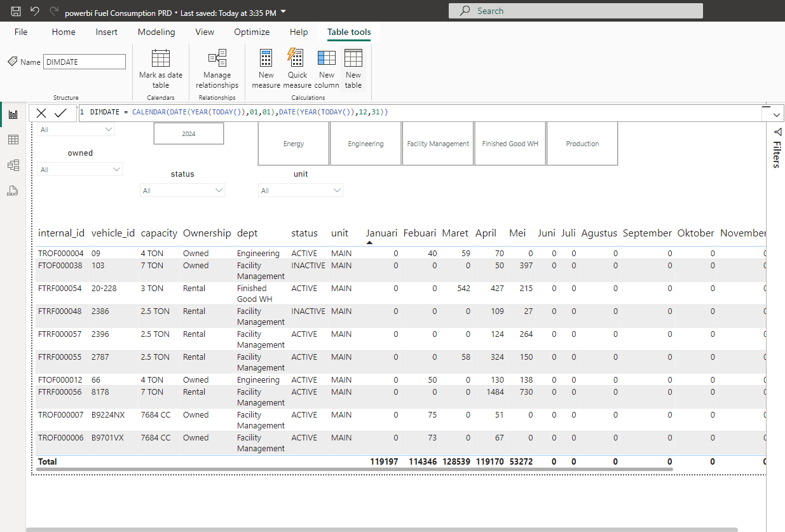Click the canvas bottom horizontal scrollbar
Viewport: 785px width, 532px height.
point(381,529)
